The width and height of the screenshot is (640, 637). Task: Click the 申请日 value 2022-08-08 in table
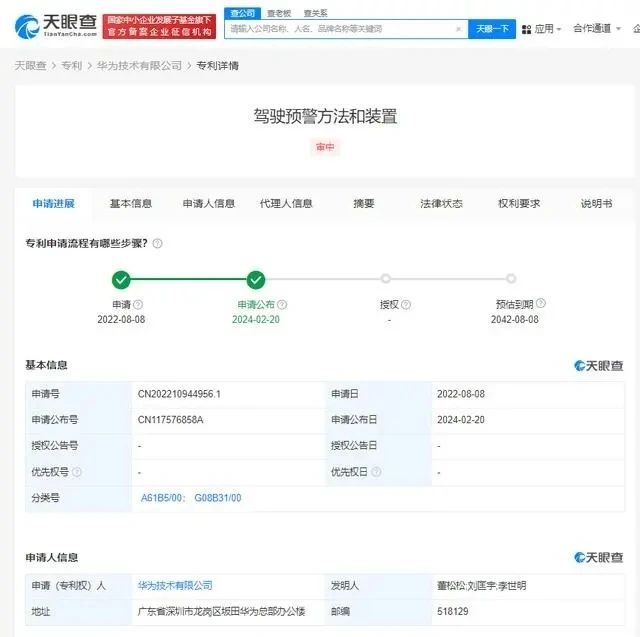pyautogui.click(x=461, y=394)
